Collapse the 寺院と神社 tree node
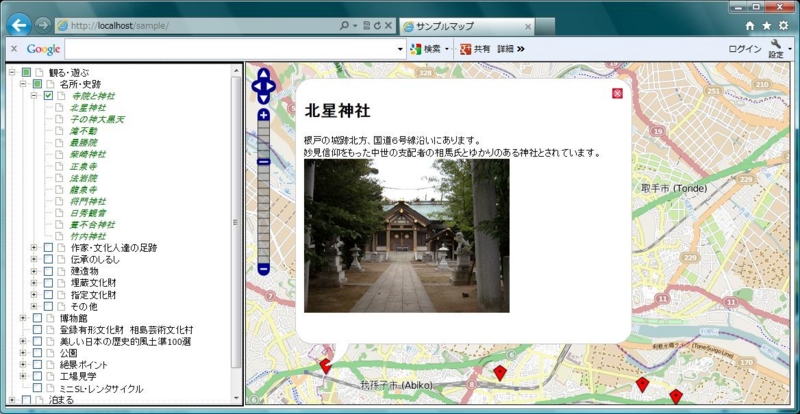Image resolution: width=800 pixels, height=414 pixels. 34,95
